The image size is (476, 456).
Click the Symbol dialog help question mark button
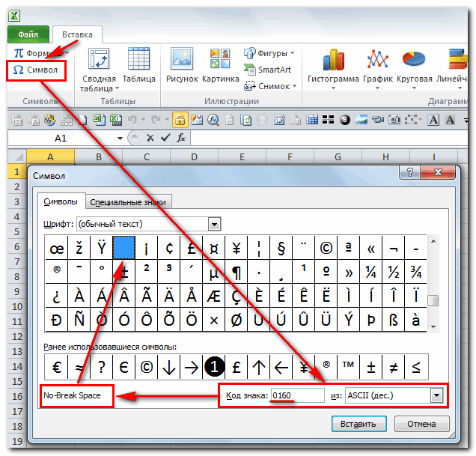[x=410, y=172]
